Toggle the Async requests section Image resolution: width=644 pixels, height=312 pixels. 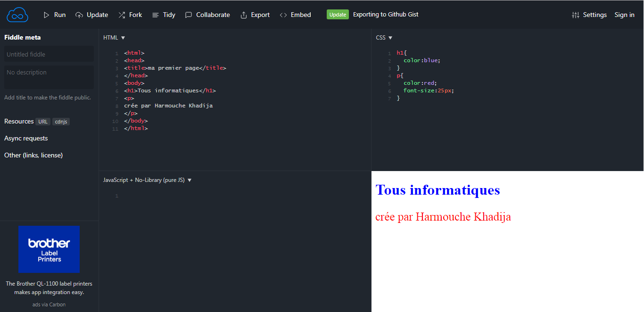pos(25,138)
